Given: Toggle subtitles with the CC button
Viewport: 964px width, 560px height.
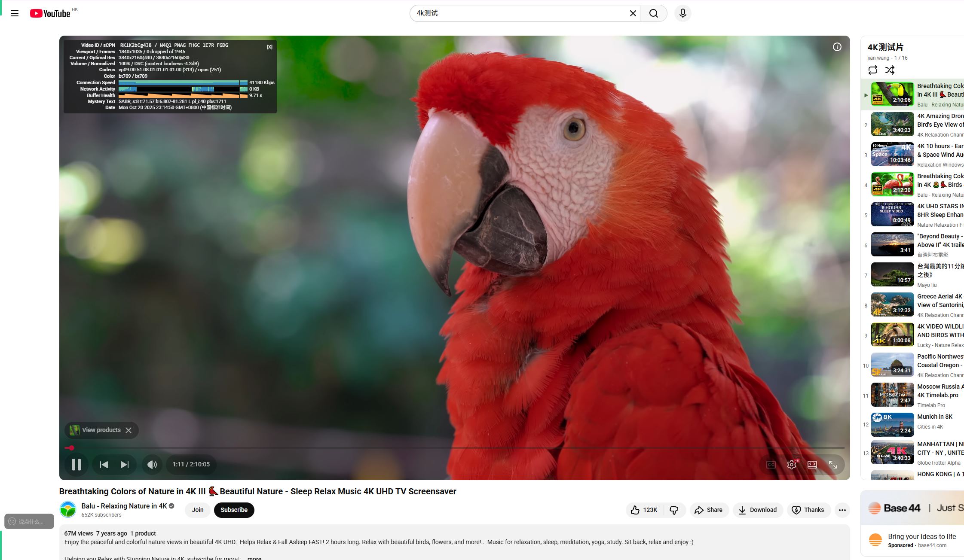Looking at the screenshot, I should [x=771, y=464].
